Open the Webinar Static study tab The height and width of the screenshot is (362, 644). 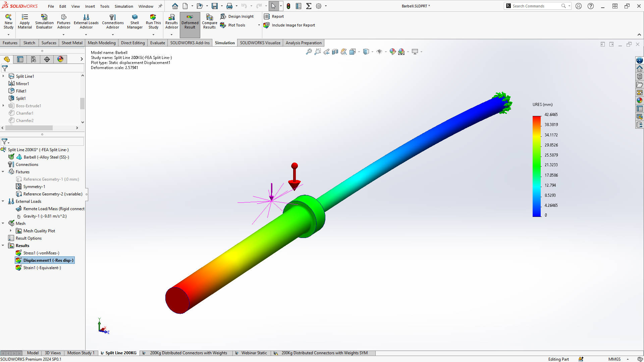tap(254, 353)
